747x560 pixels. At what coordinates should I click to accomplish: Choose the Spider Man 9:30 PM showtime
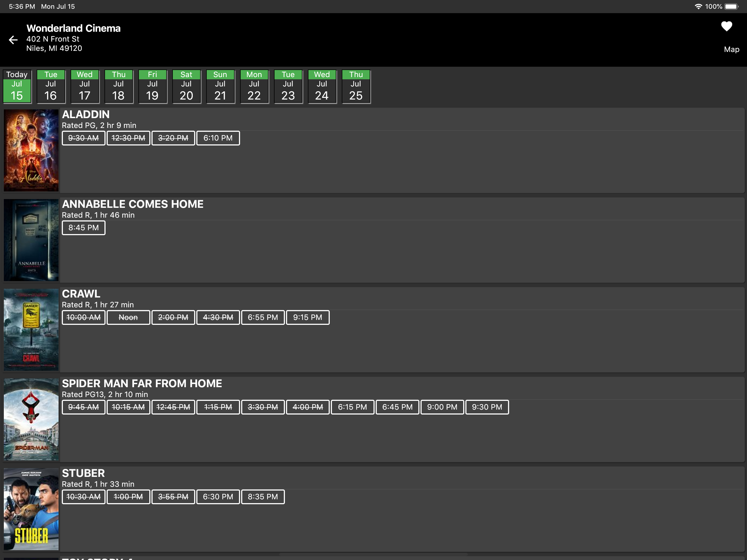487,407
